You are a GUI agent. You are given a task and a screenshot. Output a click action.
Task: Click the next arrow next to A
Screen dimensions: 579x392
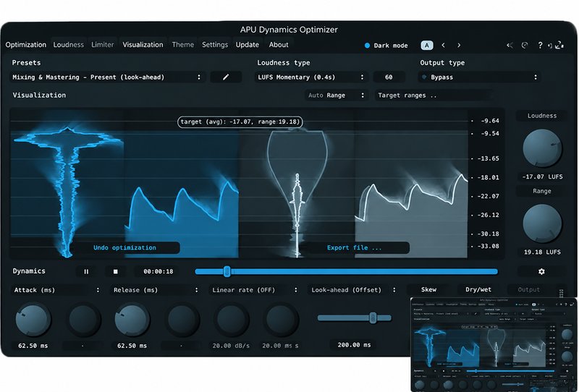point(459,45)
